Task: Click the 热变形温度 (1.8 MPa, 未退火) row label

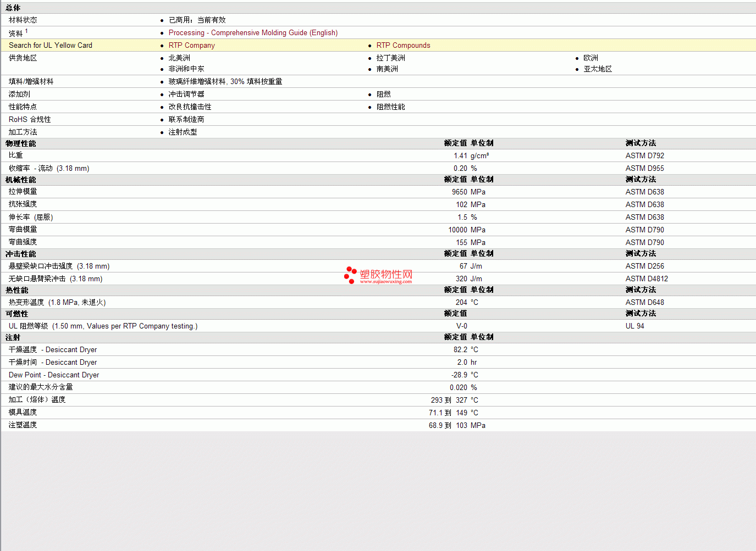Action: click(57, 303)
